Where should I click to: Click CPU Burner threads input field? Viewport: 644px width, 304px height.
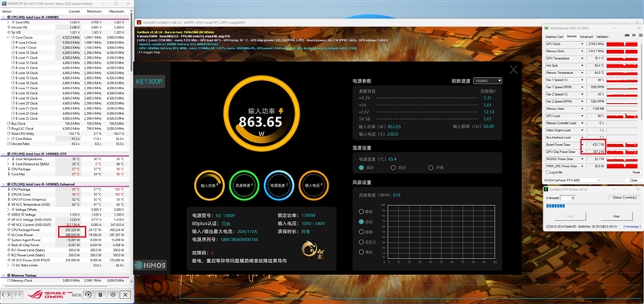568,198
